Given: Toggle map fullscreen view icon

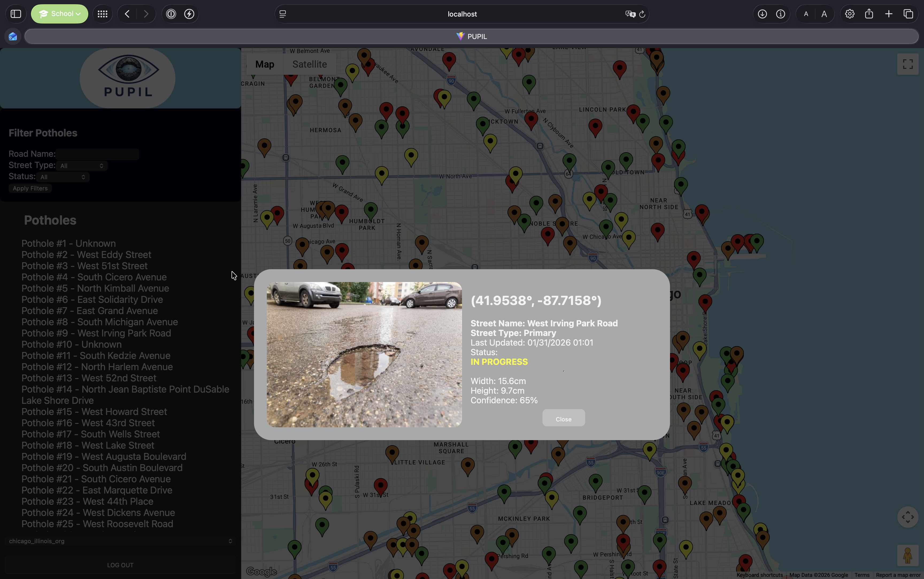Looking at the screenshot, I should click(907, 64).
